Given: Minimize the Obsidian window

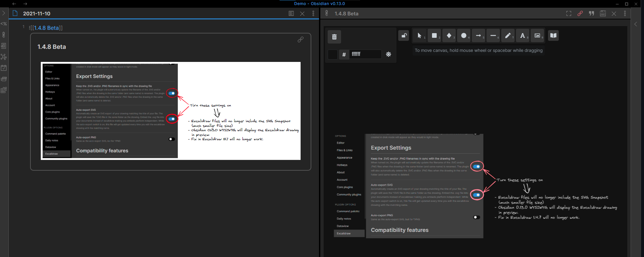Looking at the screenshot, I should click(x=617, y=4).
